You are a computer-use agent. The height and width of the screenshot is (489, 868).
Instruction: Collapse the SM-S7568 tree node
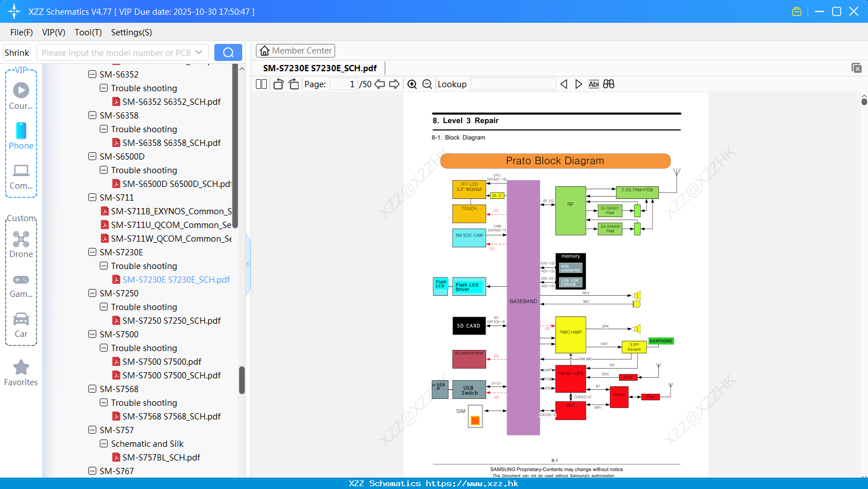[92, 389]
